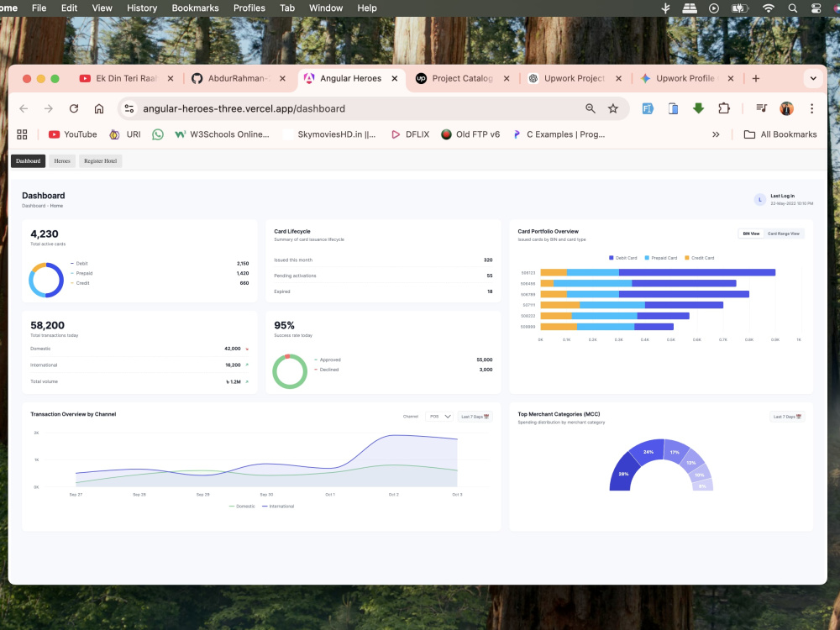Viewport: 840px width, 630px height.
Task: Open the WhatsApp bookmark icon
Action: pyautogui.click(x=158, y=134)
